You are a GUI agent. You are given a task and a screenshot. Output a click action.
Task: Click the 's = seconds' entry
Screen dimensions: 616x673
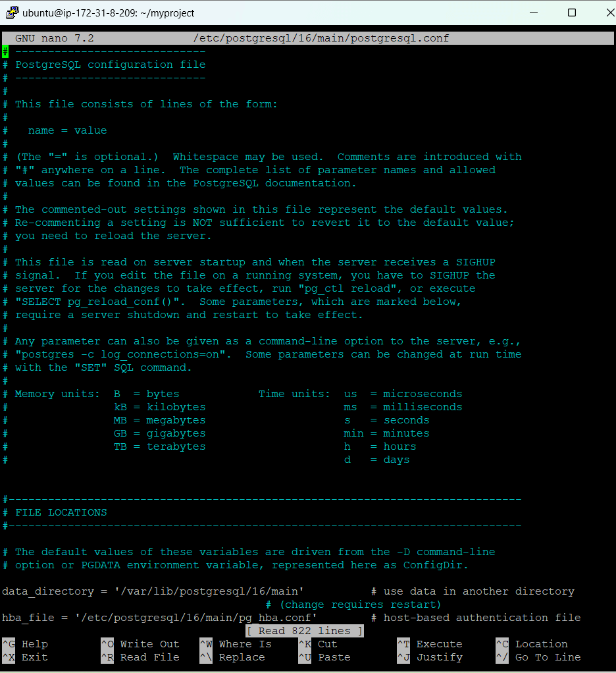386,420
